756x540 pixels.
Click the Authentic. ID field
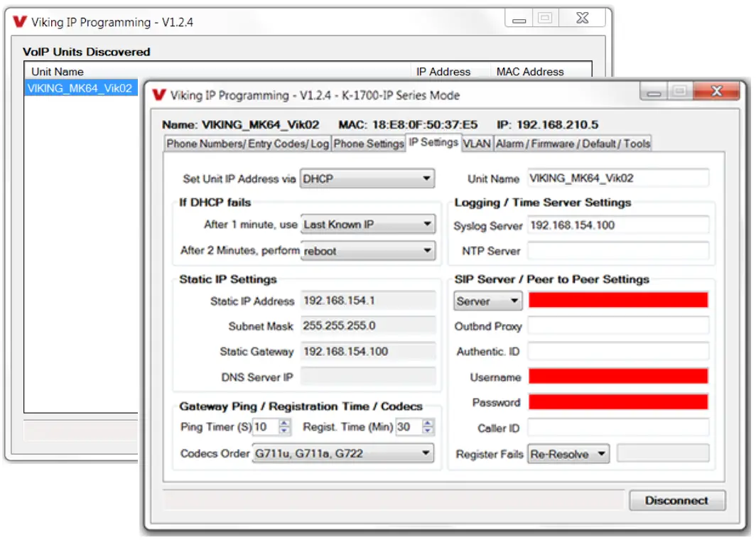pyautogui.click(x=618, y=351)
